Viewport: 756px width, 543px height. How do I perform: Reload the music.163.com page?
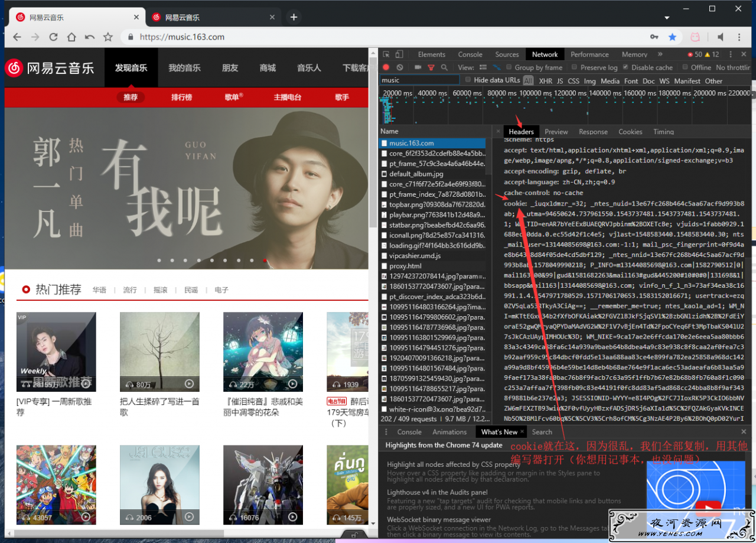[53, 37]
